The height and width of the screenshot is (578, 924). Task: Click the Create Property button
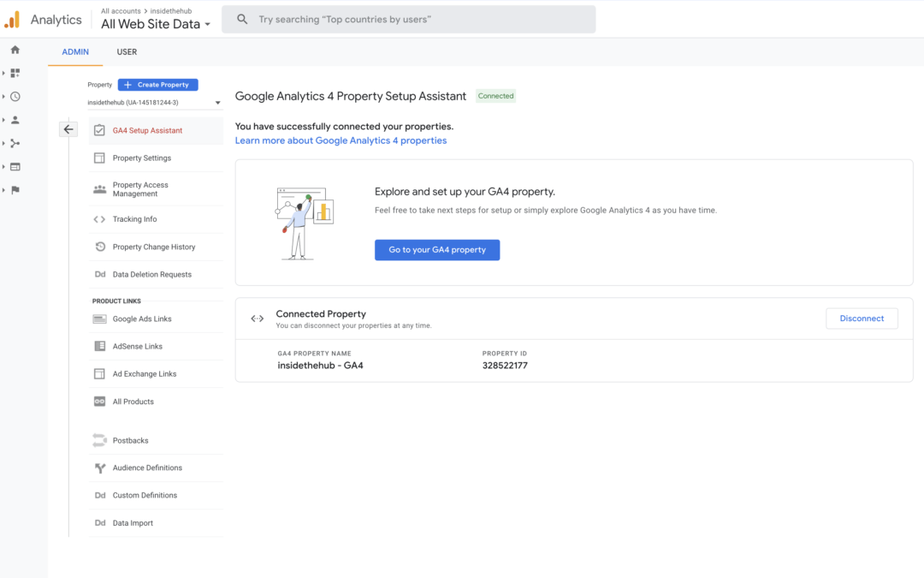[x=158, y=85]
